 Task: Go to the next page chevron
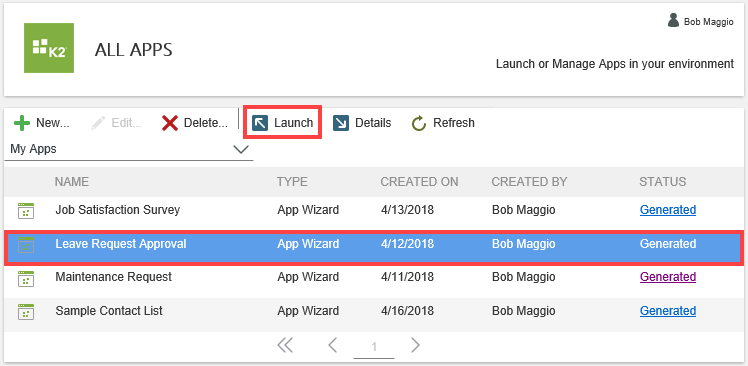pyautogui.click(x=416, y=345)
